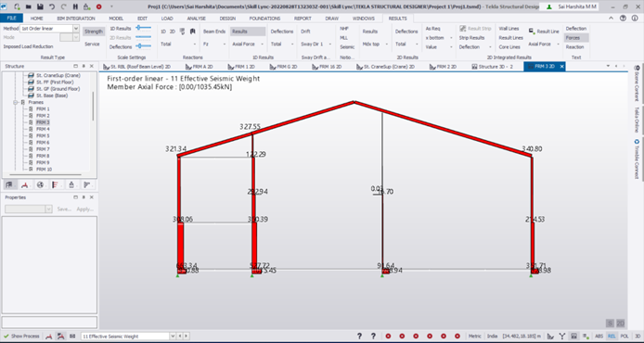This screenshot has height=343, width=644.
Task: Toggle Strength result type
Action: (94, 32)
